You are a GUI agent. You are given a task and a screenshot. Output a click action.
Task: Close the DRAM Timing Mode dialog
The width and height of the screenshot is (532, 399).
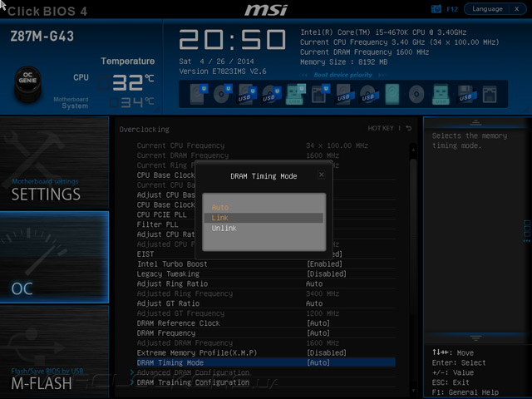[x=322, y=175]
